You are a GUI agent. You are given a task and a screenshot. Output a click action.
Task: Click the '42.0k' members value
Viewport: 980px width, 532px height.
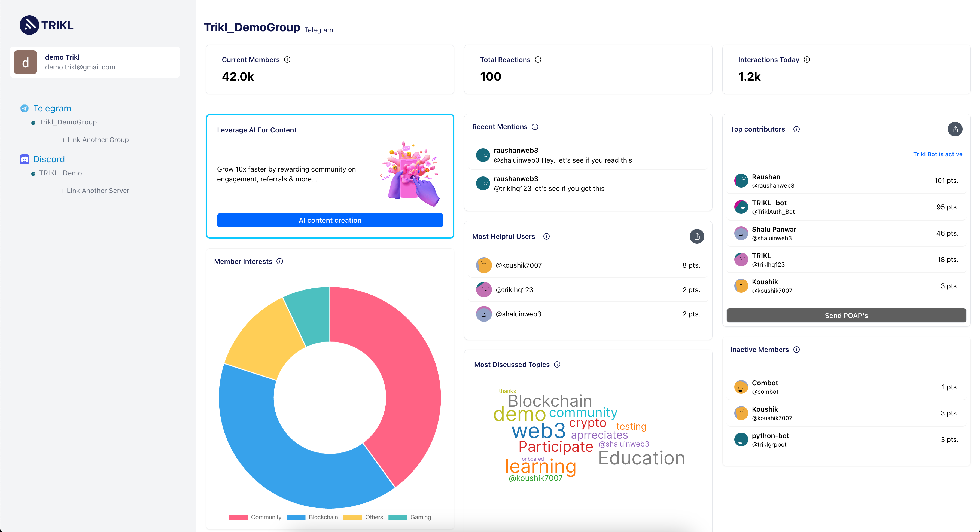point(238,77)
